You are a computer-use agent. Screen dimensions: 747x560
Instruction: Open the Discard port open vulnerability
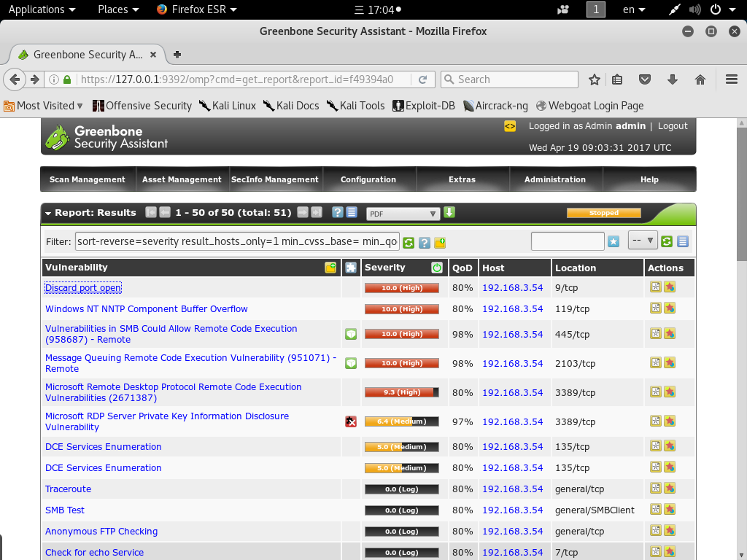coord(83,287)
